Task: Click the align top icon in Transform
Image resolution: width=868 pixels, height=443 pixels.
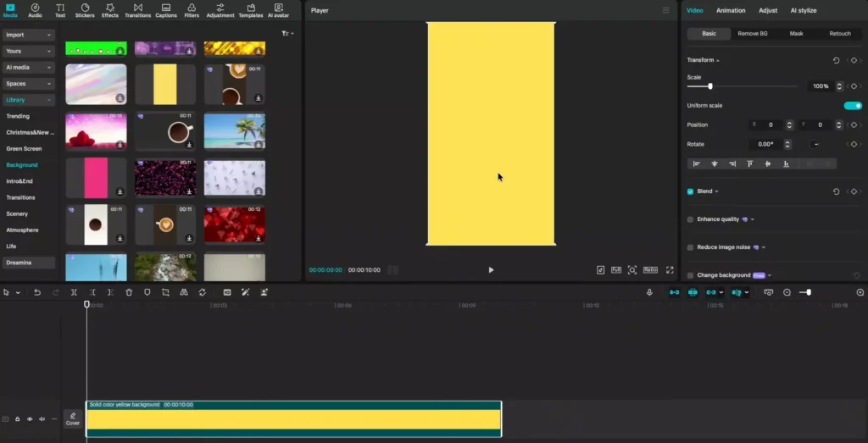Action: [x=749, y=163]
